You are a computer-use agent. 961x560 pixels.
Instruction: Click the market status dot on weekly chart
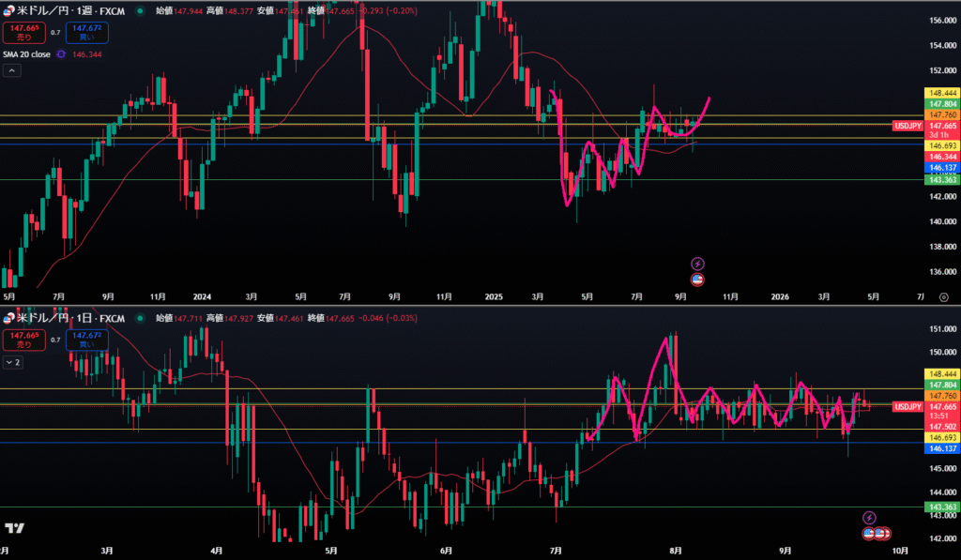(140, 12)
